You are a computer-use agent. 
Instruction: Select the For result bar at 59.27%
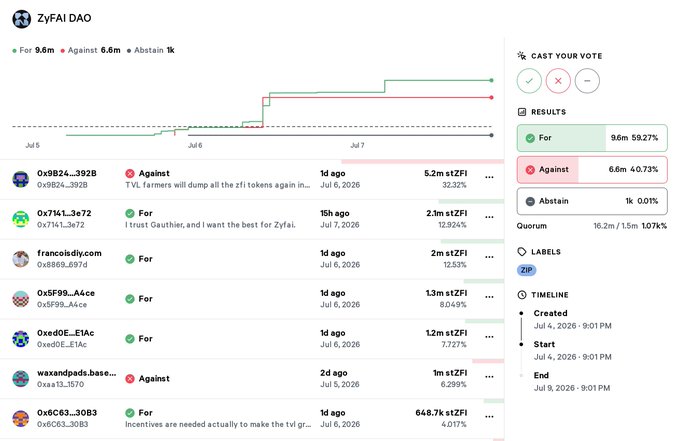(592, 138)
